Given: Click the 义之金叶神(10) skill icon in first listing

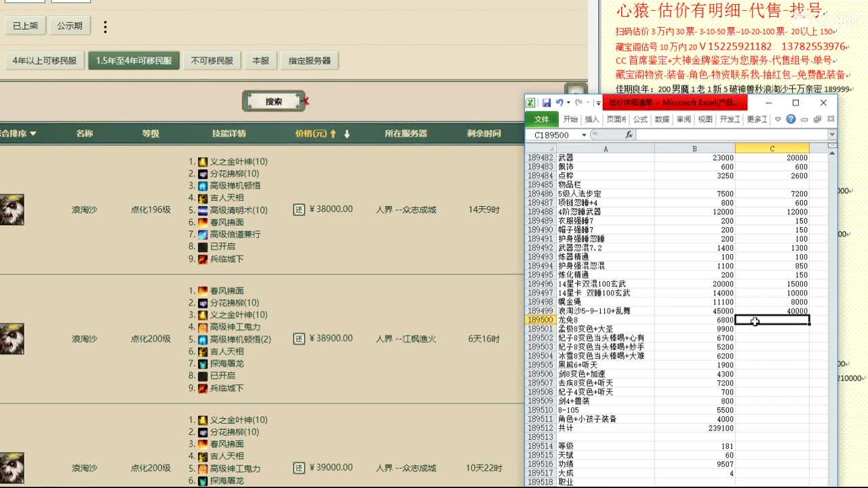Looking at the screenshot, I should point(202,162).
